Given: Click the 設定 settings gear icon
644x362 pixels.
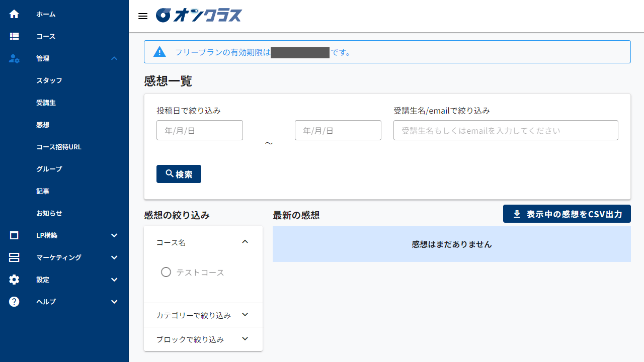Looking at the screenshot, I should [x=14, y=280].
